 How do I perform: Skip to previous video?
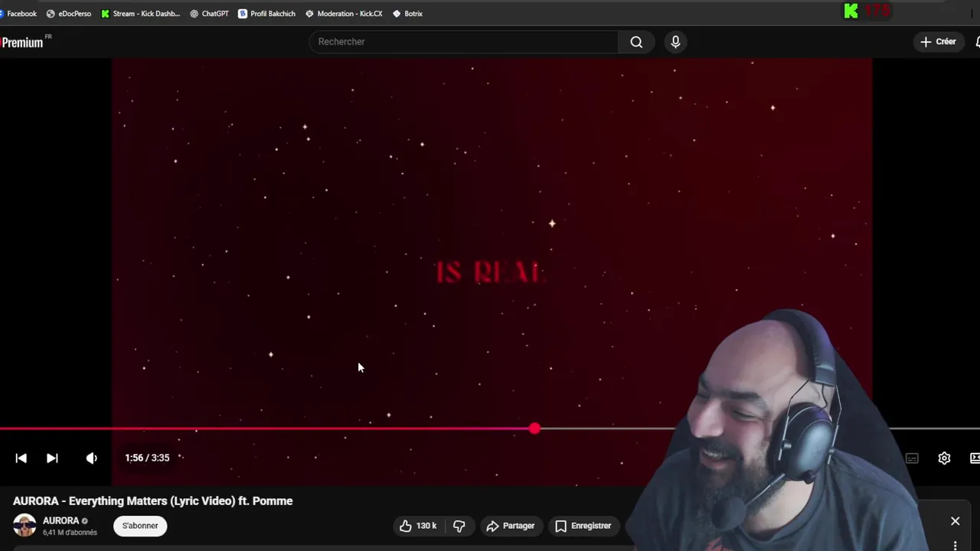21,458
